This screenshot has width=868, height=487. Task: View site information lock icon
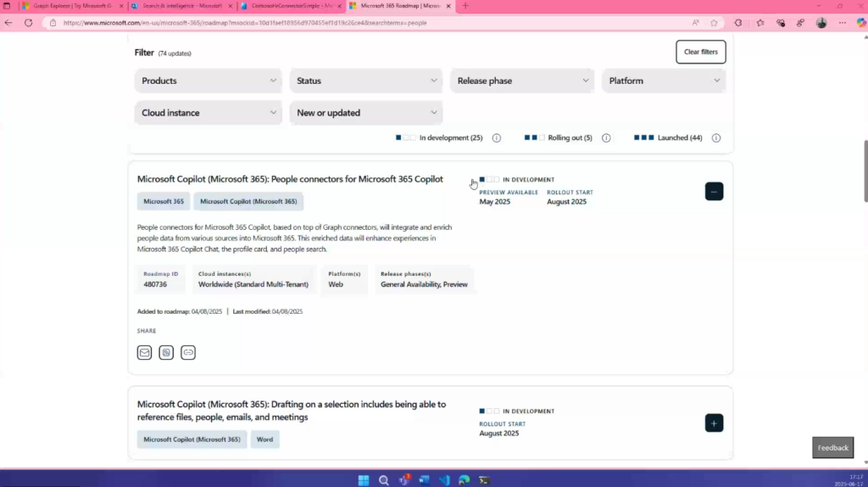click(x=53, y=23)
